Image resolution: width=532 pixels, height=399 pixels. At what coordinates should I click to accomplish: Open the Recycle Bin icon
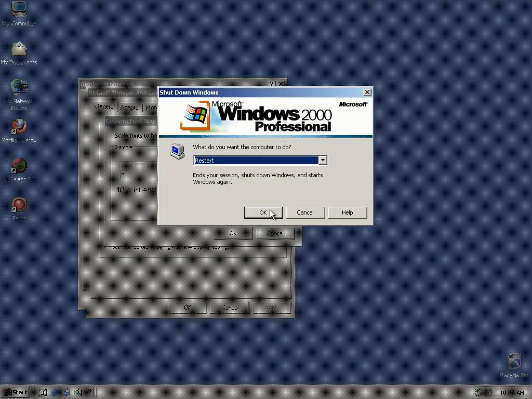point(514,365)
